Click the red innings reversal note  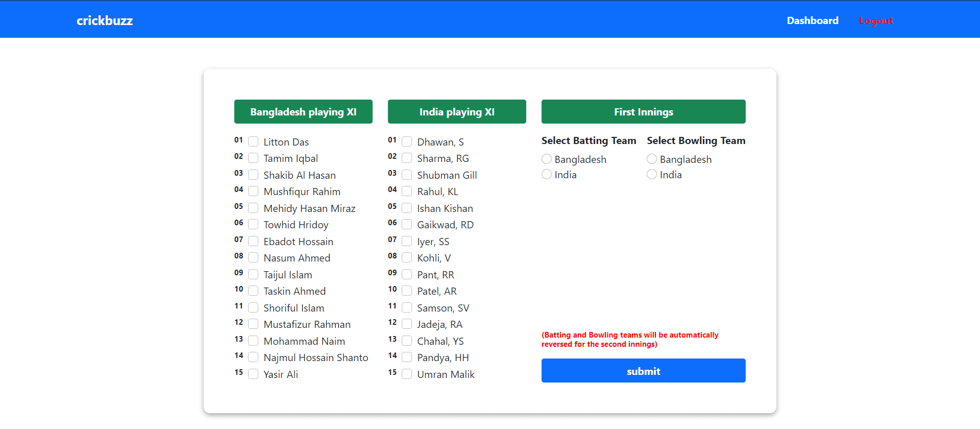pos(630,340)
